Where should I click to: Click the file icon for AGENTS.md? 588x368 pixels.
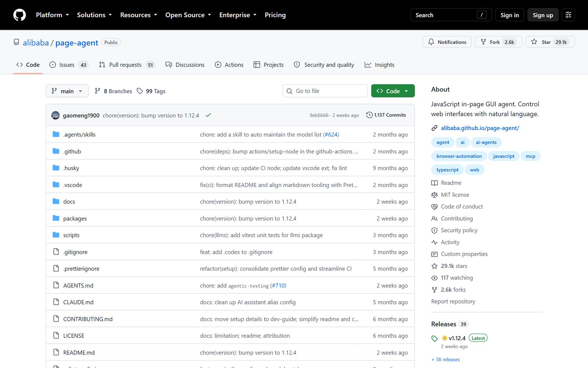tap(56, 285)
